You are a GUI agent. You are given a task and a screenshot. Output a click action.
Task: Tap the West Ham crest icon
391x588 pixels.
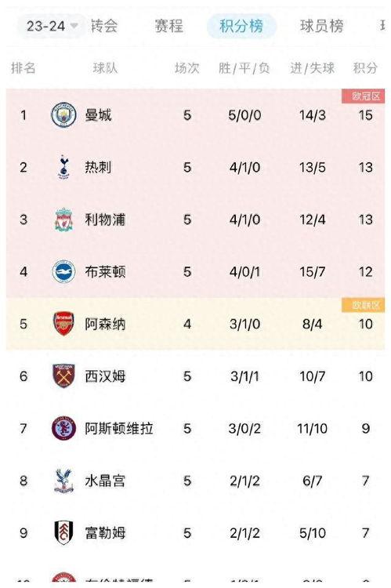click(x=63, y=376)
